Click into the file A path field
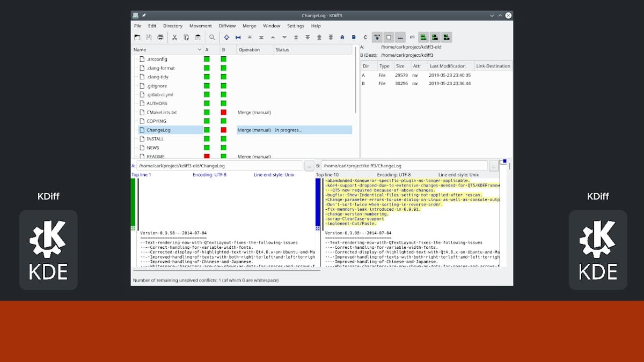The height and width of the screenshot is (362, 644). [220, 166]
